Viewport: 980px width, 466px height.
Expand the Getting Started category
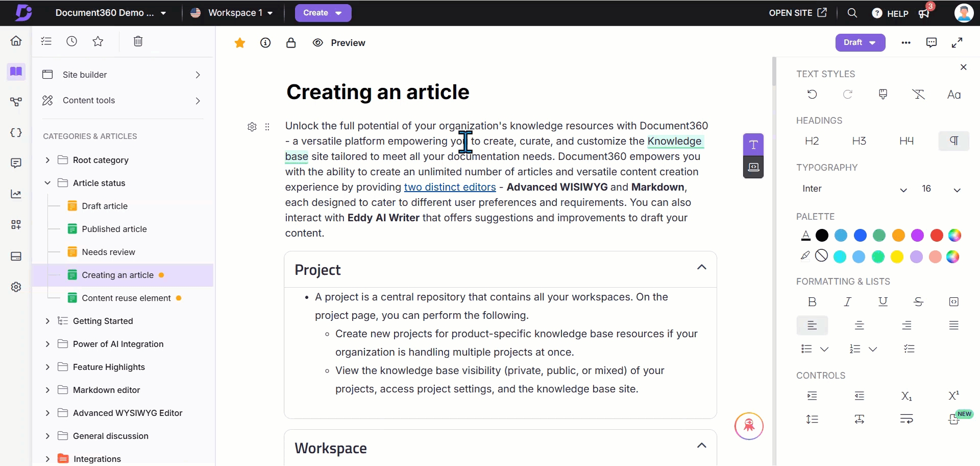47,321
